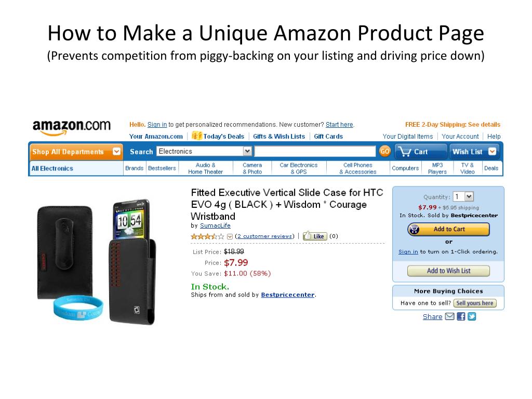Expand the Shop All Departments dropdown arrow
532x399 pixels.
(x=116, y=152)
